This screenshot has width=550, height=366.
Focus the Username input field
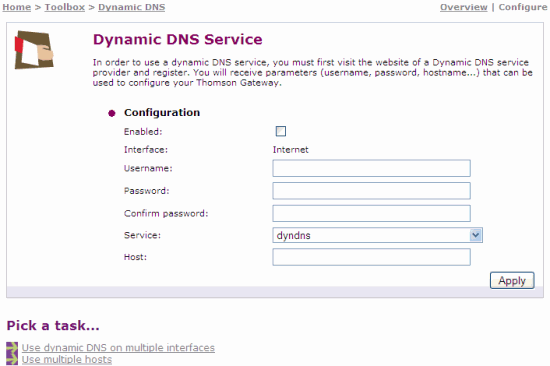coord(371,168)
